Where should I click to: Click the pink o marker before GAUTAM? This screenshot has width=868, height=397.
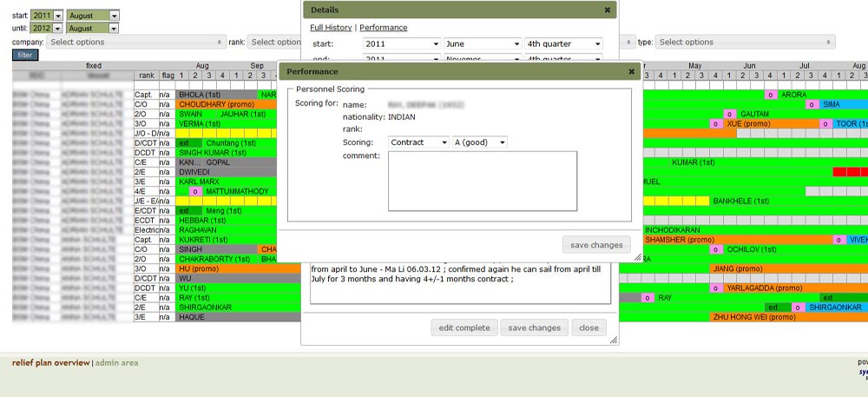point(730,114)
